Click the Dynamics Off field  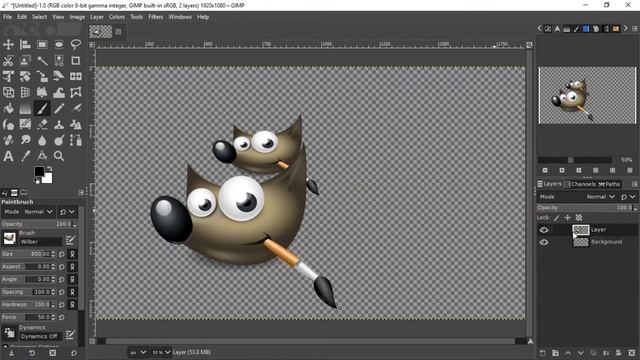[41, 336]
